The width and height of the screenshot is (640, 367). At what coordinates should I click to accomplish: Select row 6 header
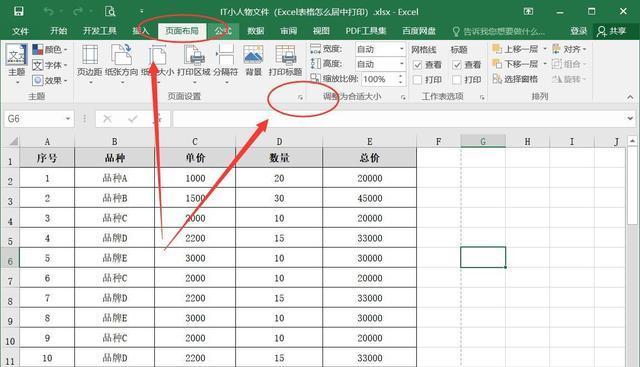10,258
